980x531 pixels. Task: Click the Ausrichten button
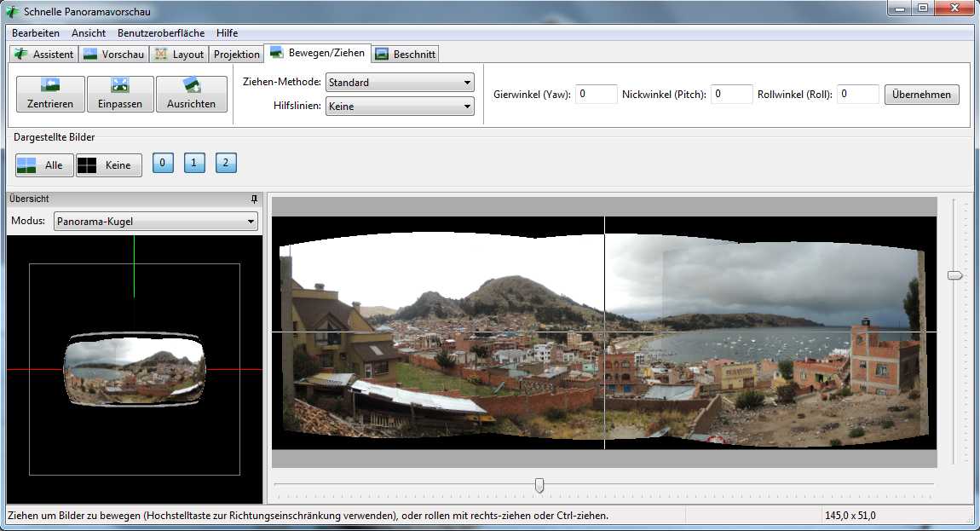(191, 94)
